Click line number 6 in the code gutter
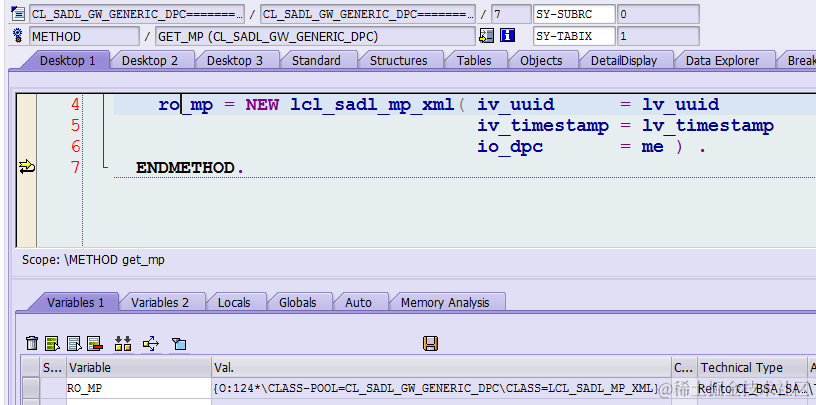 click(75, 146)
